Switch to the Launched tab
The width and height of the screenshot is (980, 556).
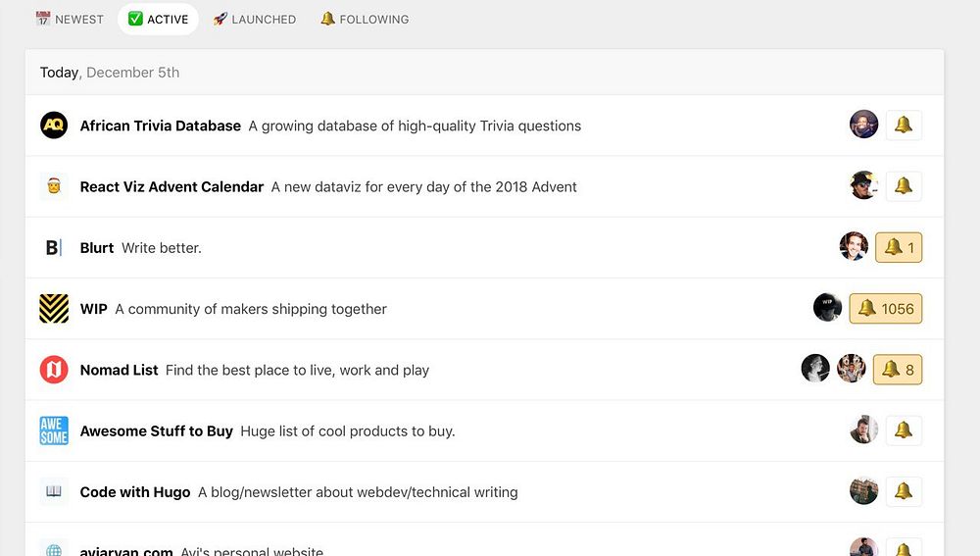[x=255, y=19]
